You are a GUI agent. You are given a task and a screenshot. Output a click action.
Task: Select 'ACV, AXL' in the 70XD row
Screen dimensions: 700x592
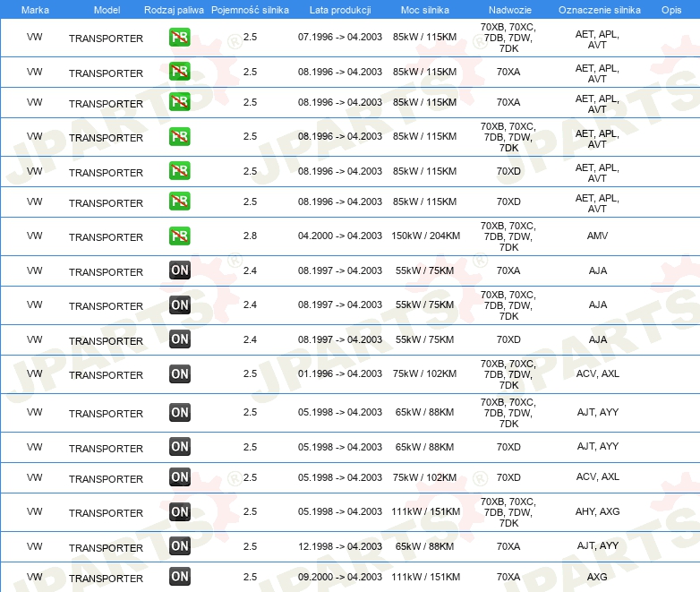(597, 476)
